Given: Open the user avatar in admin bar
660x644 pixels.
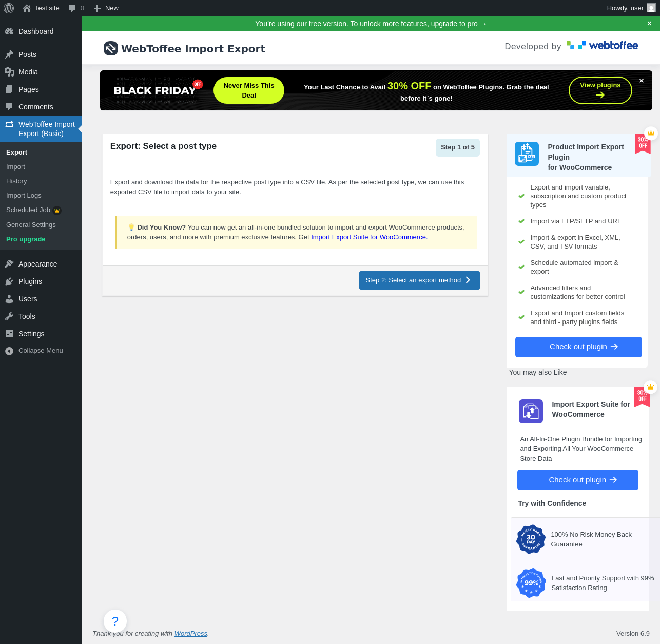Looking at the screenshot, I should coord(651,8).
